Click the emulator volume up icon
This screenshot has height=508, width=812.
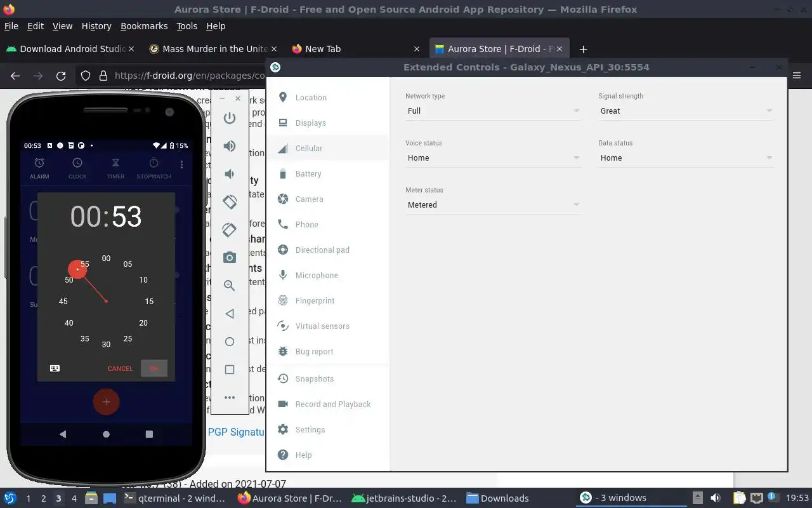click(230, 146)
